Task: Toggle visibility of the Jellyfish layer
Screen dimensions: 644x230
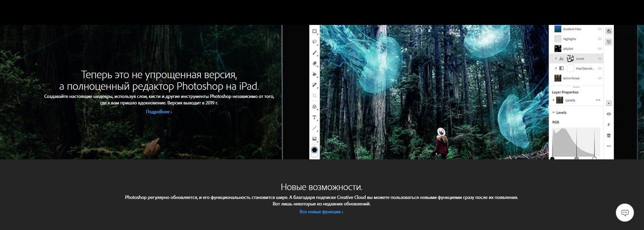Action: 600,49
